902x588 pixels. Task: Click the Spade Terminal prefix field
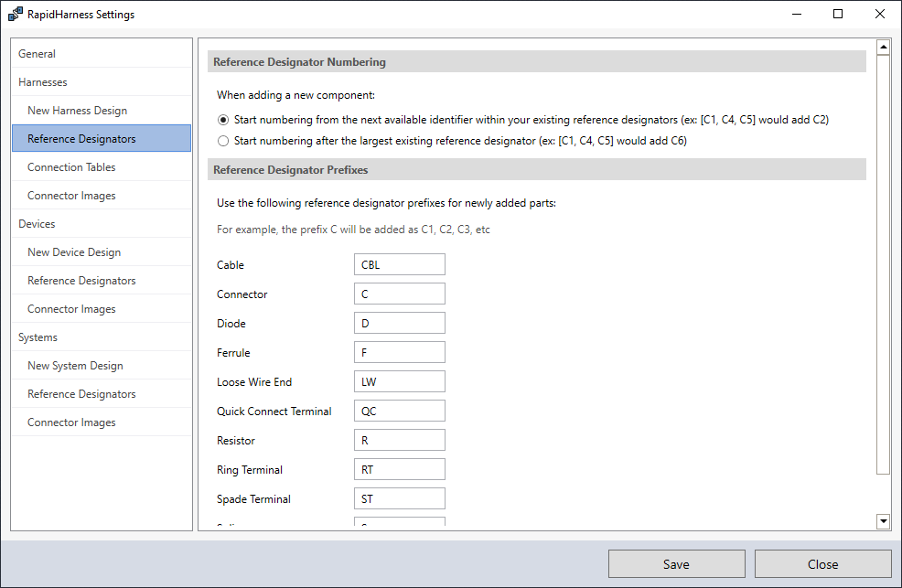(x=399, y=499)
